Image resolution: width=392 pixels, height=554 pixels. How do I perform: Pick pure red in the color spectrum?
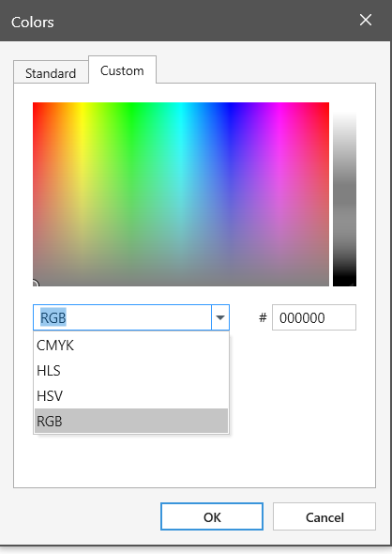click(x=35, y=104)
